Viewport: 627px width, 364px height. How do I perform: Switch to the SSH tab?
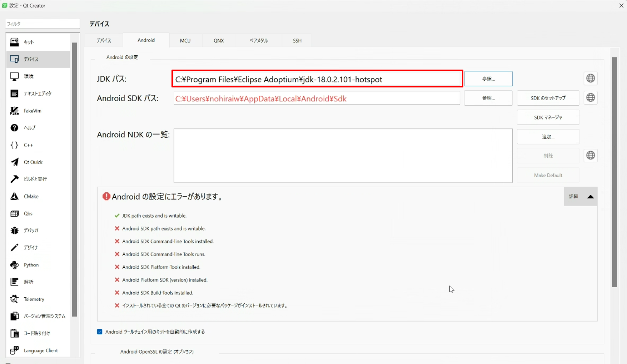[x=297, y=41]
